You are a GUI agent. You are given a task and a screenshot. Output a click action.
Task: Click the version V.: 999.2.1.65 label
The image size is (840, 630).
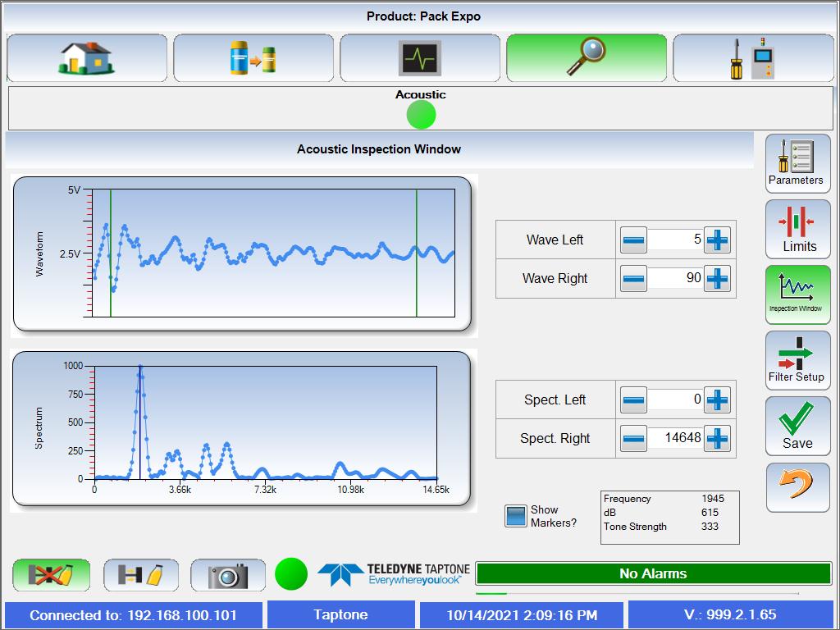730,615
